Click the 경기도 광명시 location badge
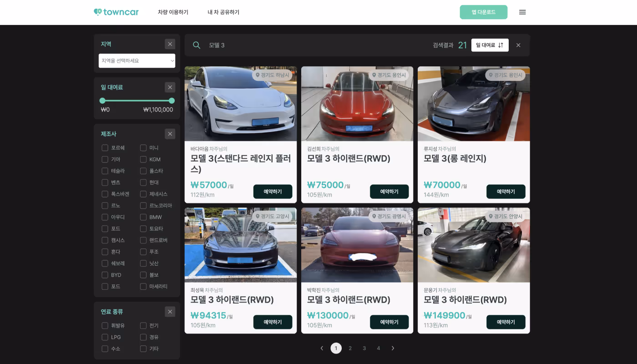The image size is (637, 364). coord(389,216)
